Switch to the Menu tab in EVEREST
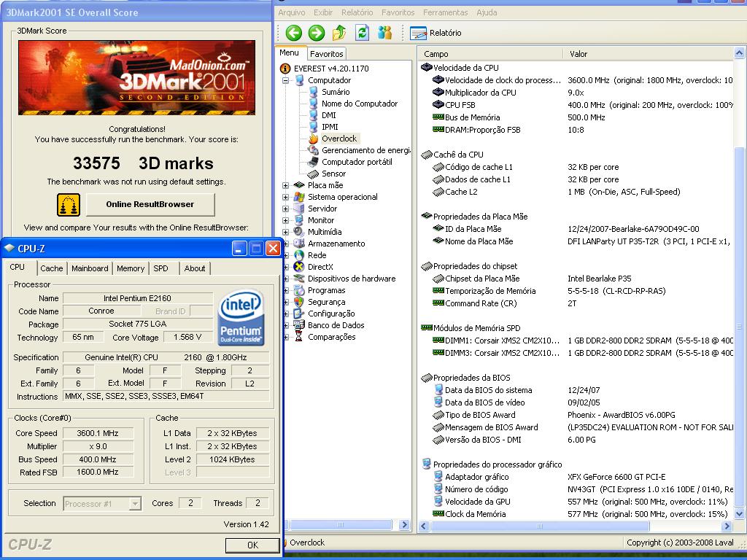 [x=289, y=52]
